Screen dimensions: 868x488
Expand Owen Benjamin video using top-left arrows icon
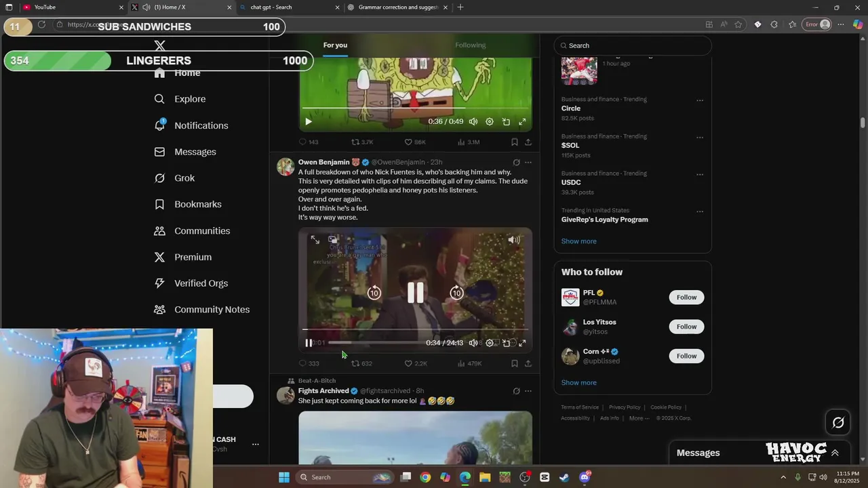pyautogui.click(x=315, y=240)
